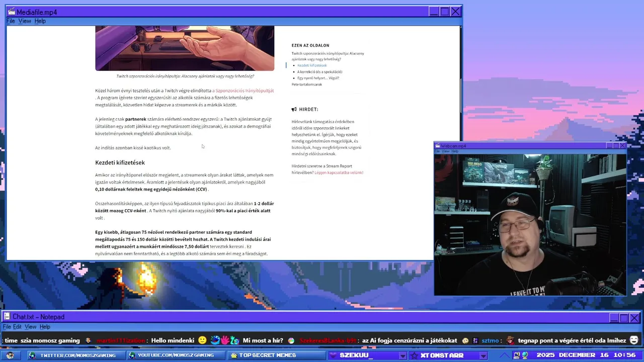Click chat username sztmo

(490, 340)
